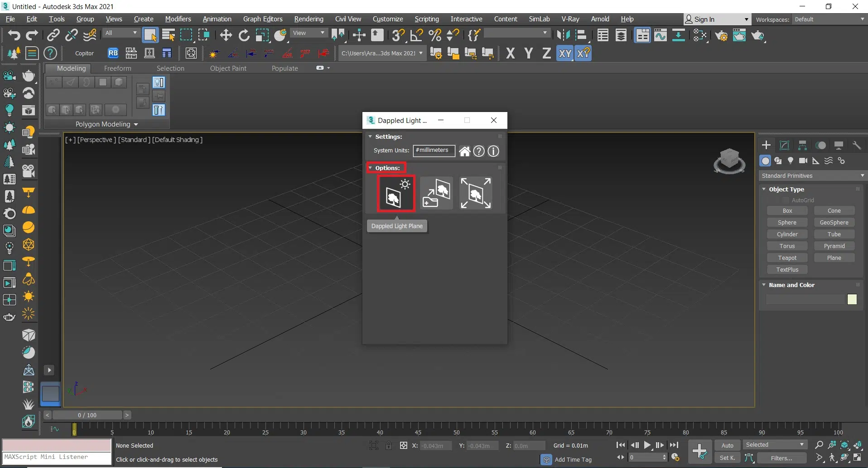The image size is (868, 468).
Task: Select the Angle Snap Toggle icon
Action: coord(416,35)
